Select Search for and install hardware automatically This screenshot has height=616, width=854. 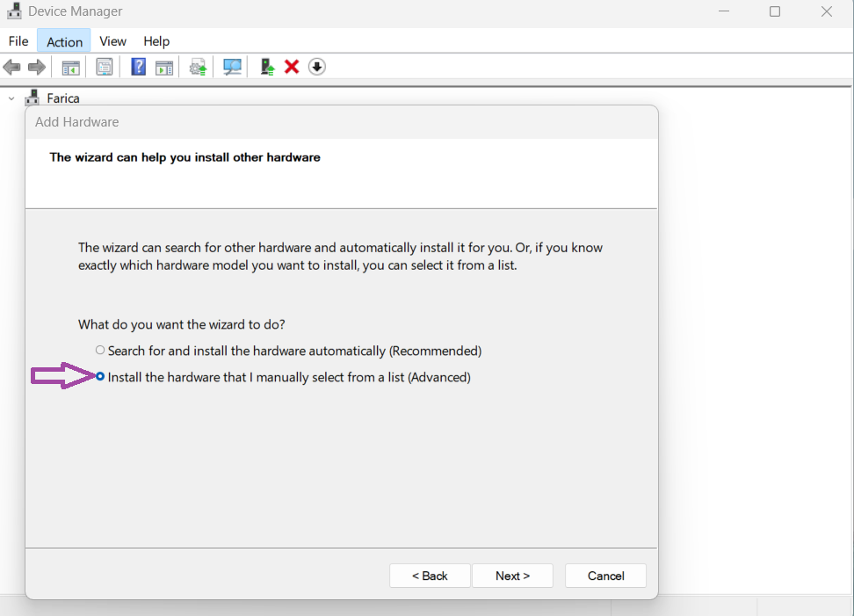coord(100,351)
